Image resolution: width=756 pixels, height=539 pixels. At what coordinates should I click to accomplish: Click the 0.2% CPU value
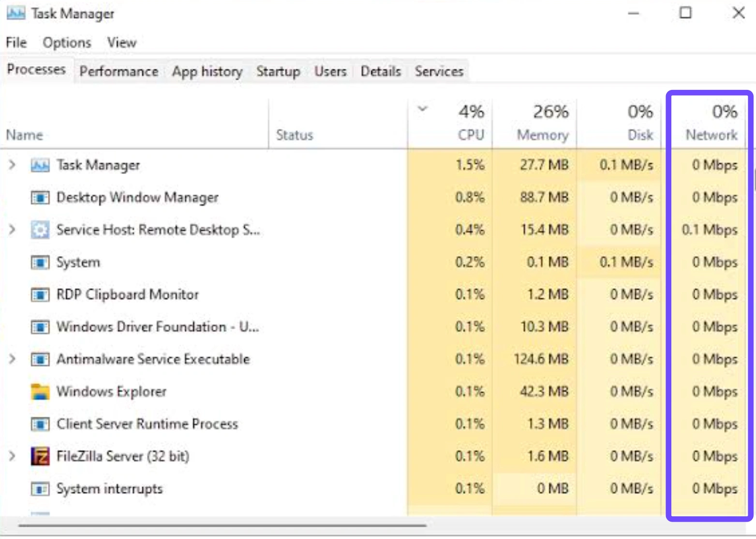click(x=470, y=262)
